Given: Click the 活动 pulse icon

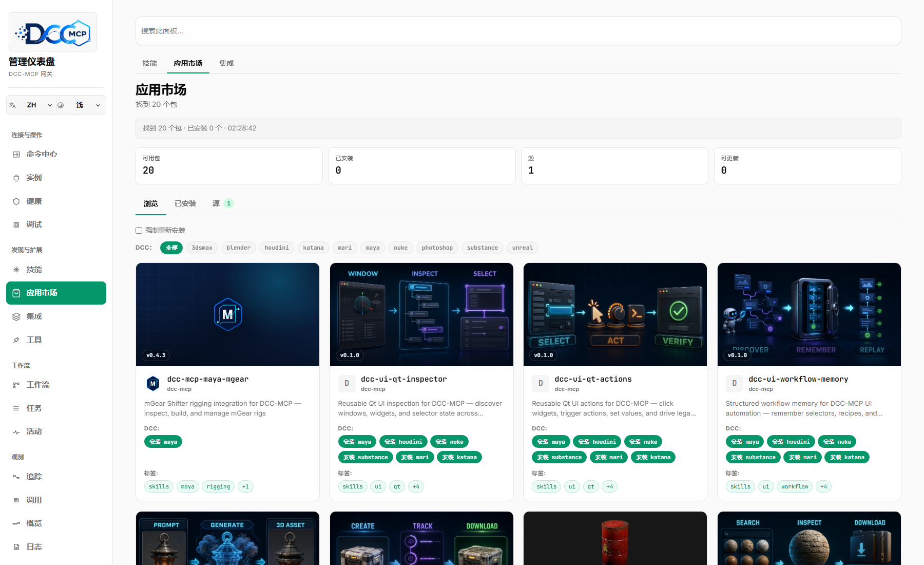Looking at the screenshot, I should point(16,431).
